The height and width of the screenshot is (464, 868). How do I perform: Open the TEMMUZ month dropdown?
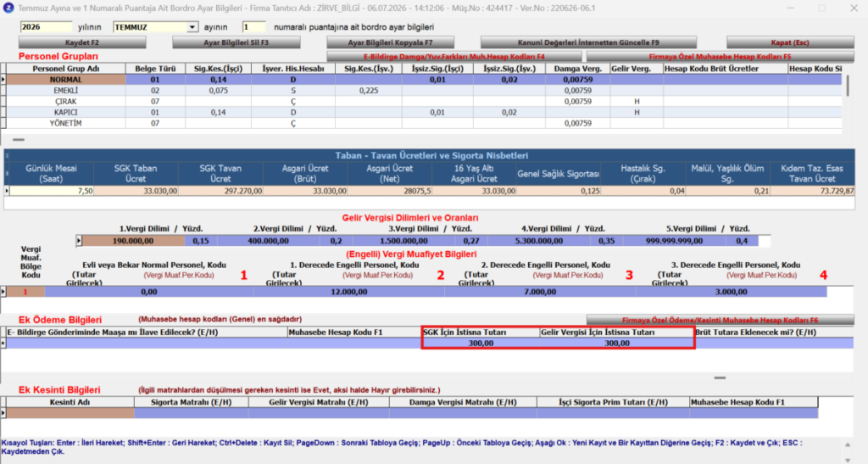(192, 27)
